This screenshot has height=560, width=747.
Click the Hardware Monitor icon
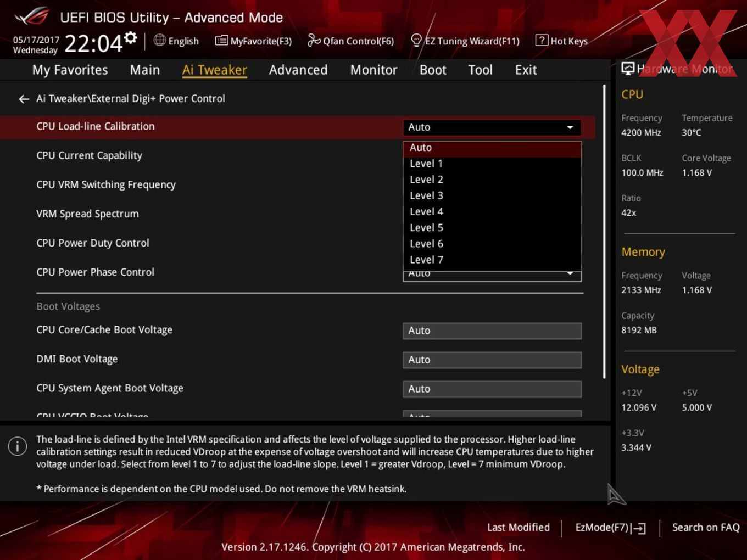[x=628, y=69]
